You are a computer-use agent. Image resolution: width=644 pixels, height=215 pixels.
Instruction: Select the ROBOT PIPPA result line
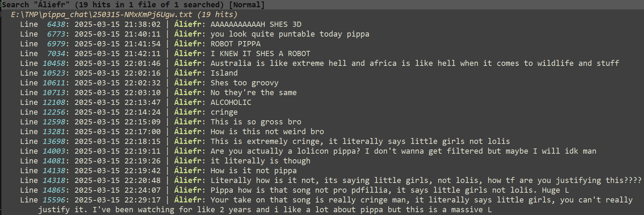pos(140,44)
